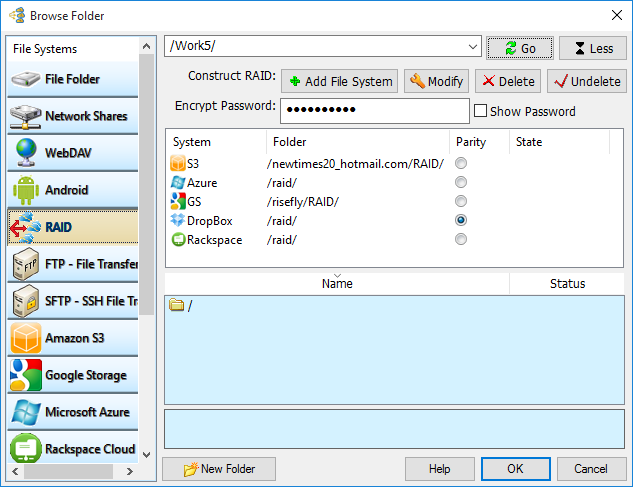This screenshot has width=633, height=487.
Task: Click the GS row icon in RAID list
Action: (178, 201)
